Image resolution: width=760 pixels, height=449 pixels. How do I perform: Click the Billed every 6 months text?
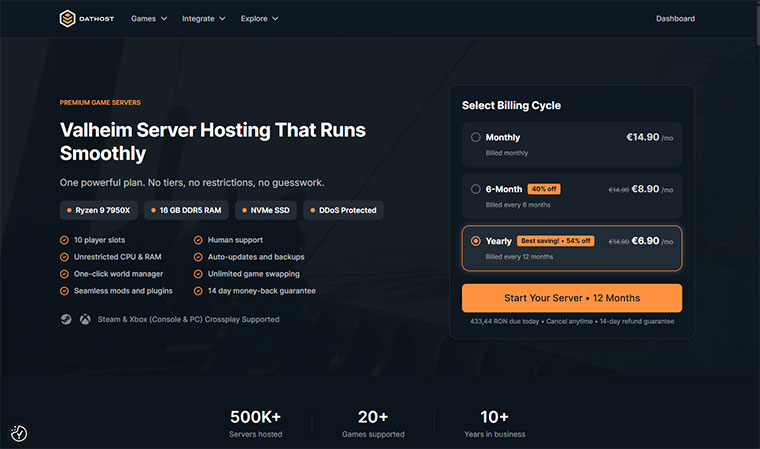[518, 205]
